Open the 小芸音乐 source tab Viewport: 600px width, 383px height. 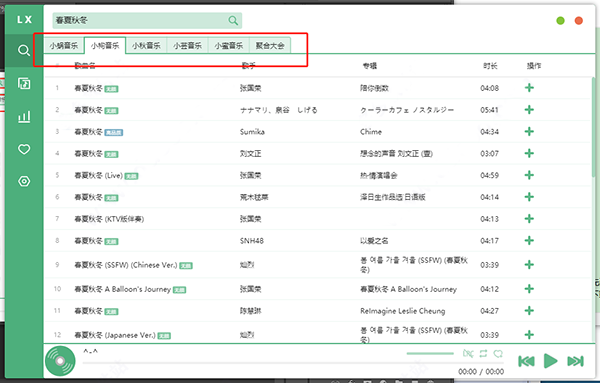[x=187, y=46]
